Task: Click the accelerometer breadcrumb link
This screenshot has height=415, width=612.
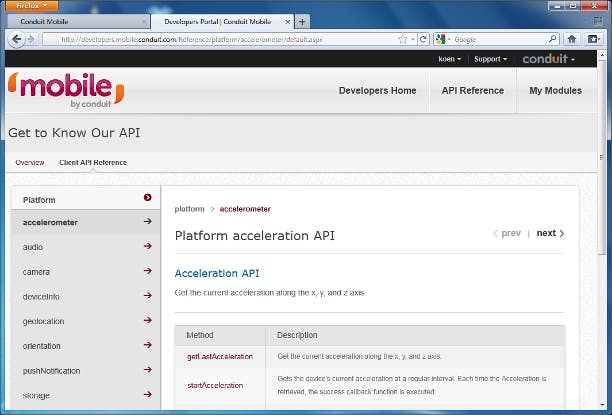Action: [x=245, y=209]
